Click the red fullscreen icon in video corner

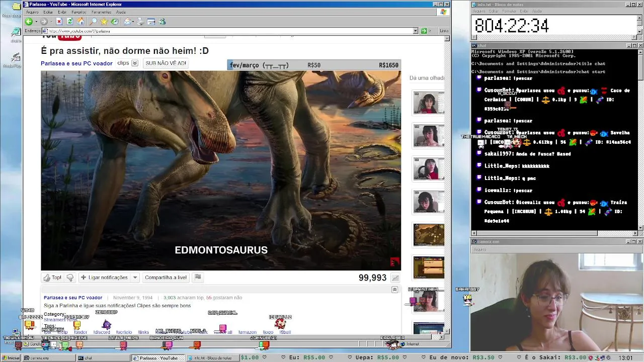[x=394, y=262]
